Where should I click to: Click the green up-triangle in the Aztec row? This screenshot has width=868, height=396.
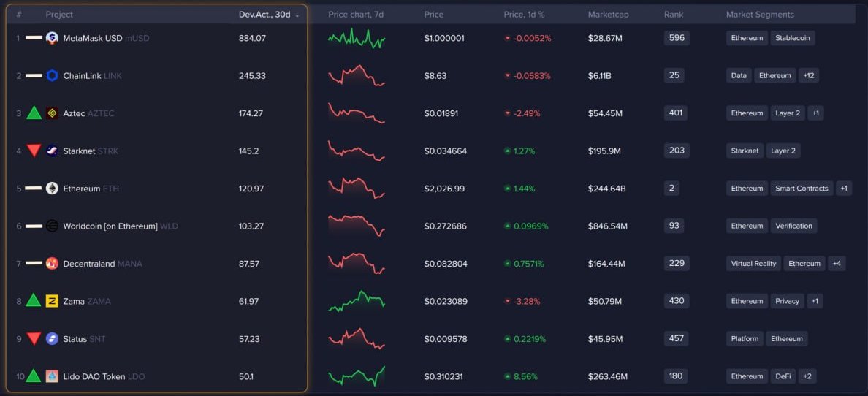tap(34, 113)
